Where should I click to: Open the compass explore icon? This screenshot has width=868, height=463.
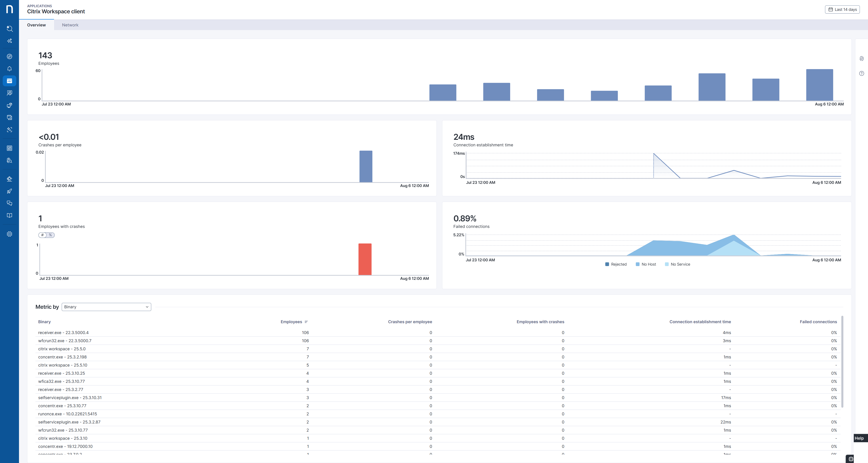tap(9, 56)
